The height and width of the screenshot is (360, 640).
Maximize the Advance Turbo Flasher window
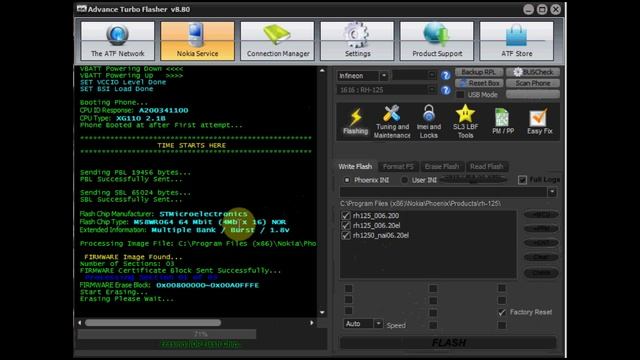click(542, 9)
